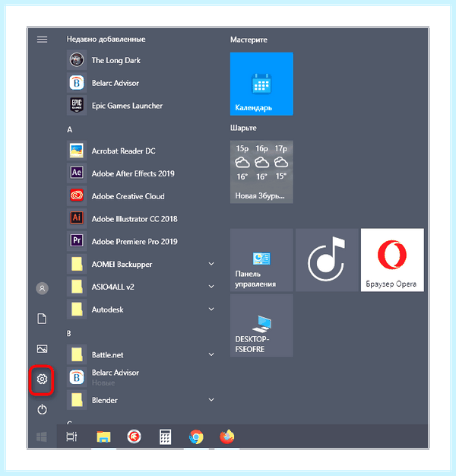Screen dimensions: 456x476
Task: Open the red circular app on taskbar
Action: point(134,436)
